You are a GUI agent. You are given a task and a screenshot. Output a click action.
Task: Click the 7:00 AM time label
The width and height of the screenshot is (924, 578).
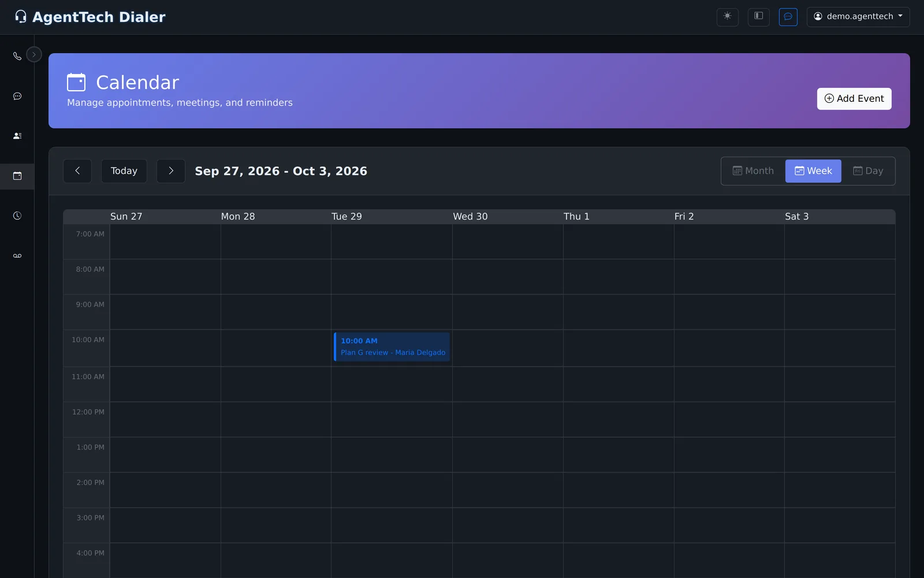click(90, 234)
